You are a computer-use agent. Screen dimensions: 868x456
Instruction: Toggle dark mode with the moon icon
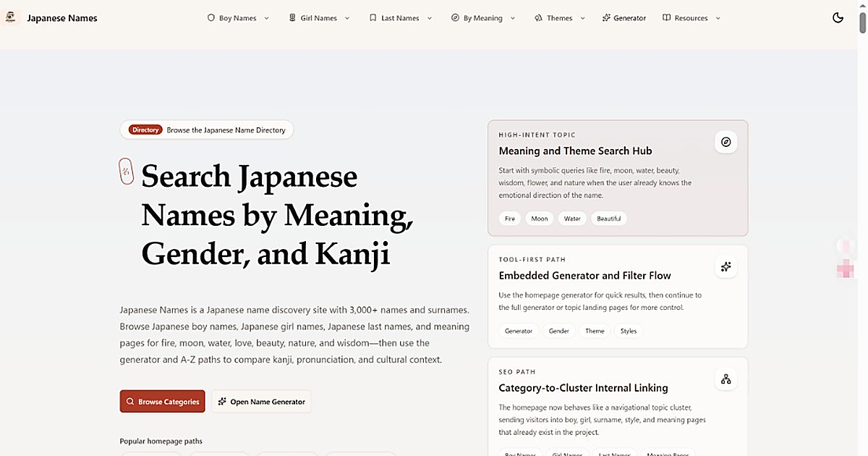click(x=838, y=18)
